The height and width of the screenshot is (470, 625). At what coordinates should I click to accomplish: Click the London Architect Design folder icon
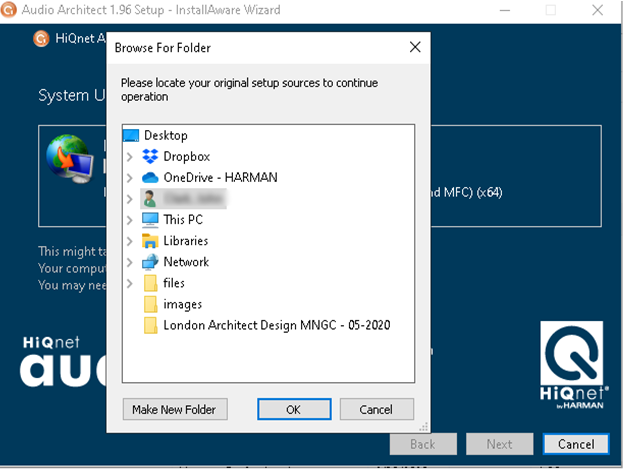[x=151, y=325]
